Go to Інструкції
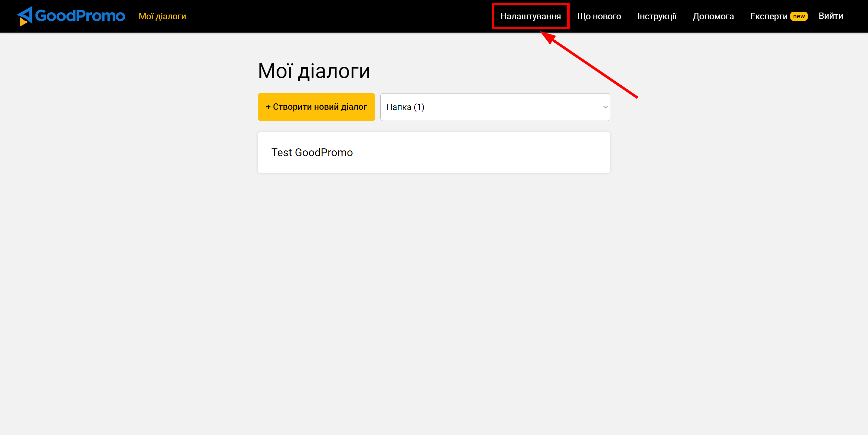Screen dimensions: 868x435 657,16
